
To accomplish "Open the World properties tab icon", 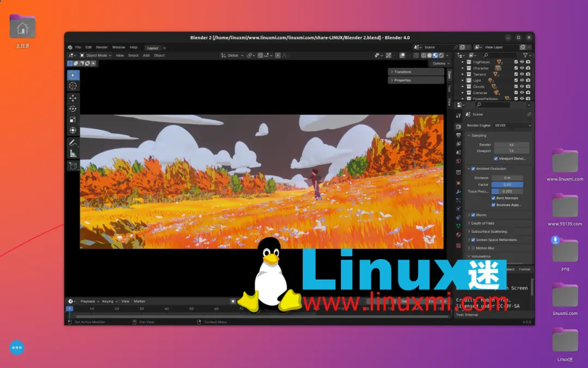I will [x=458, y=161].
